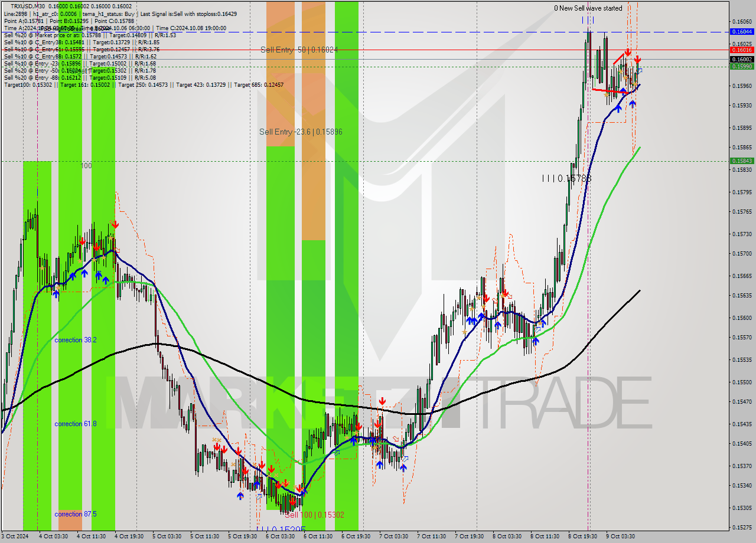Click the 'Target100: 0.15302' value

[x=28, y=84]
